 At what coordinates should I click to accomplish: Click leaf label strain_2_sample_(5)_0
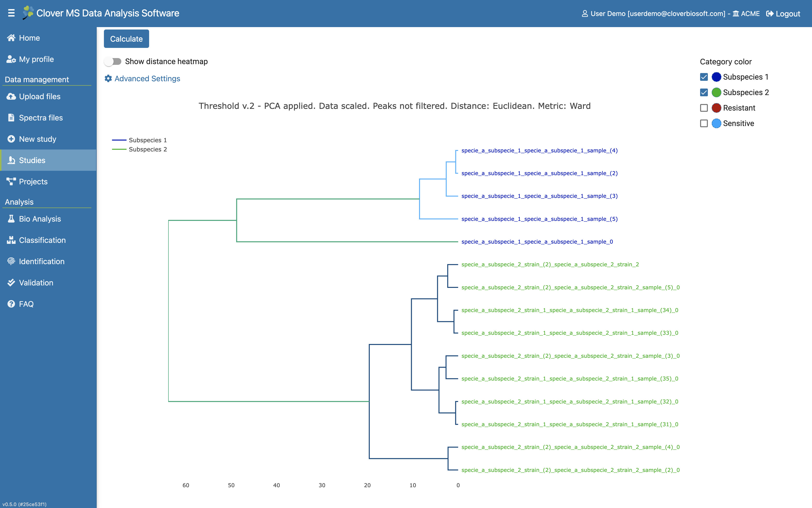[570, 287]
